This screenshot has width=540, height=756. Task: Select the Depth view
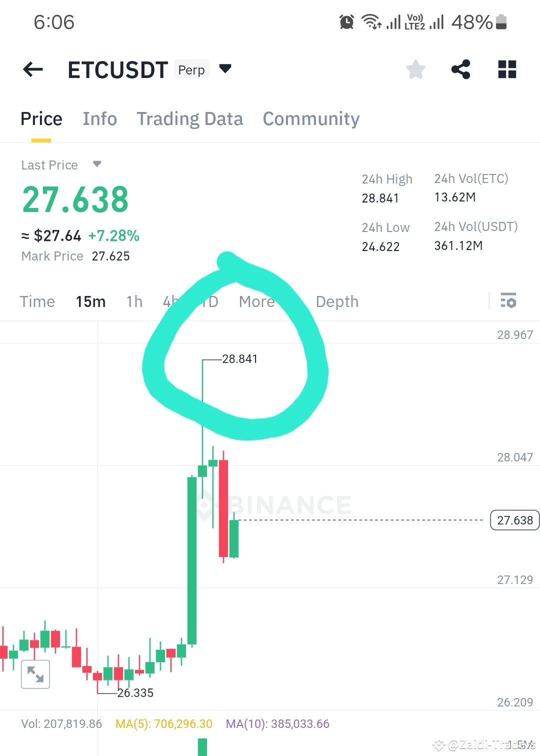(336, 301)
